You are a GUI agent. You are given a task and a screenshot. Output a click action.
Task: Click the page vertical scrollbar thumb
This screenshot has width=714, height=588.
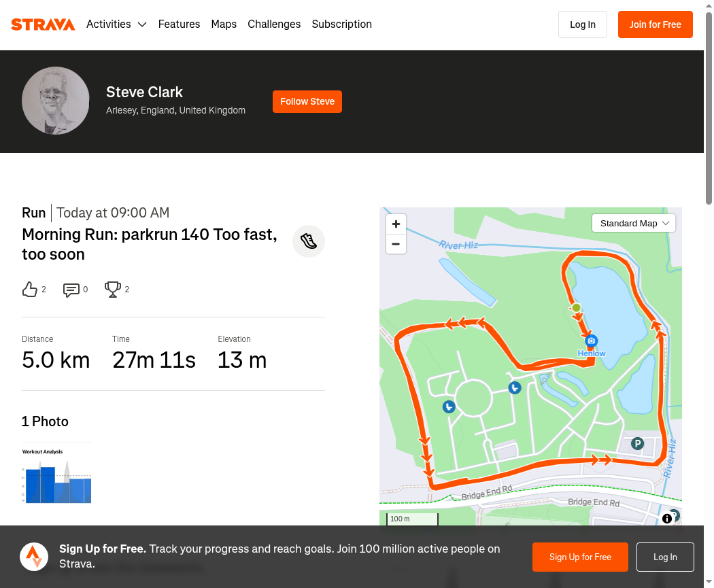click(x=709, y=108)
